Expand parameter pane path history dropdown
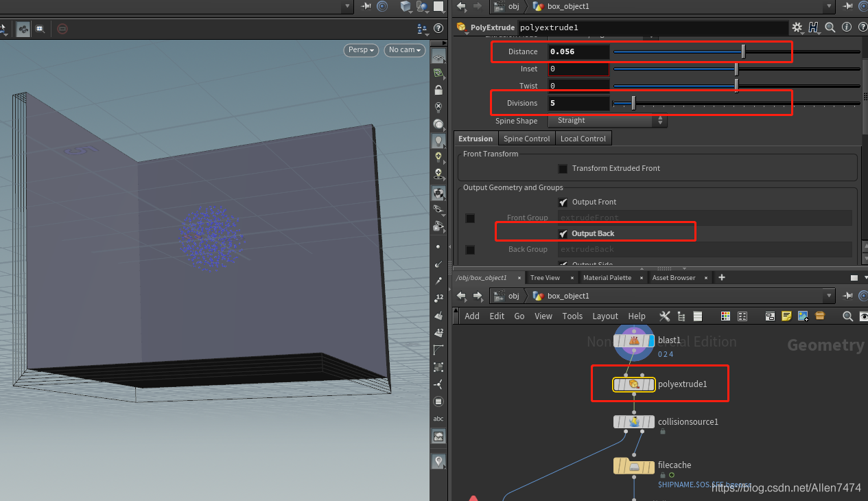This screenshot has width=868, height=501. 830,6
